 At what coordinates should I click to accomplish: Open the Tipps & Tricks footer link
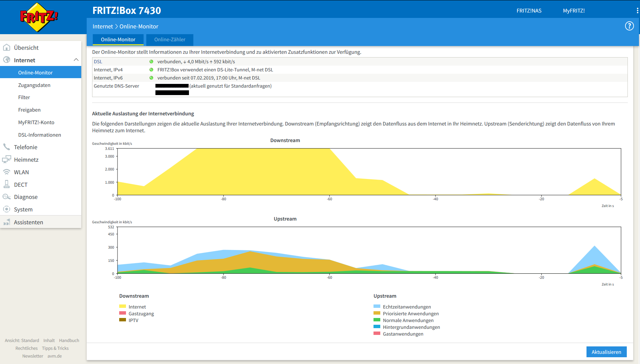point(55,348)
